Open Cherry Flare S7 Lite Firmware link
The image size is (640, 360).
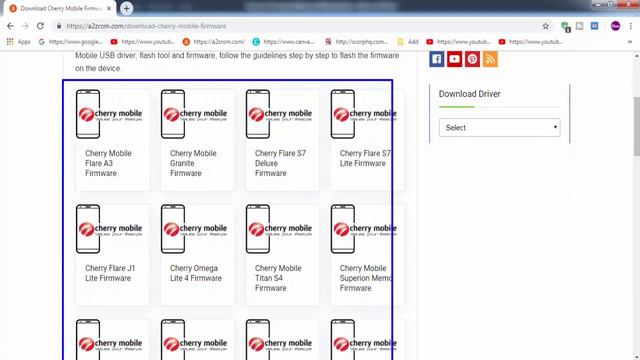(x=365, y=158)
